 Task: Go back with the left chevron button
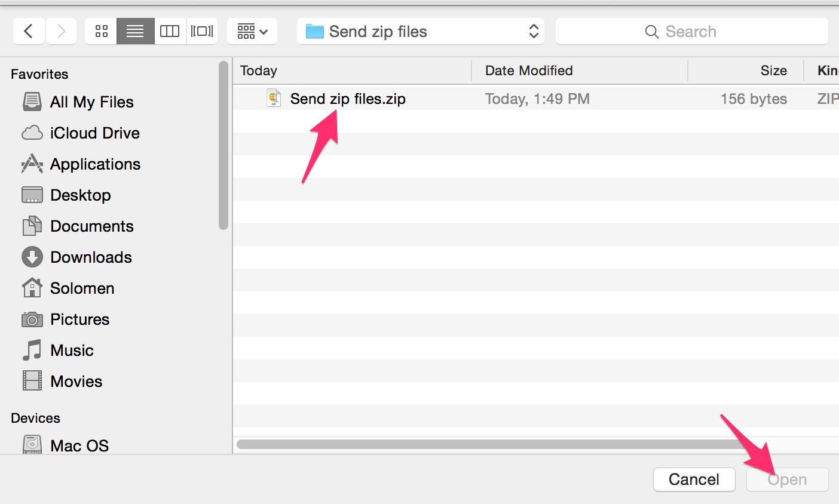coord(29,31)
